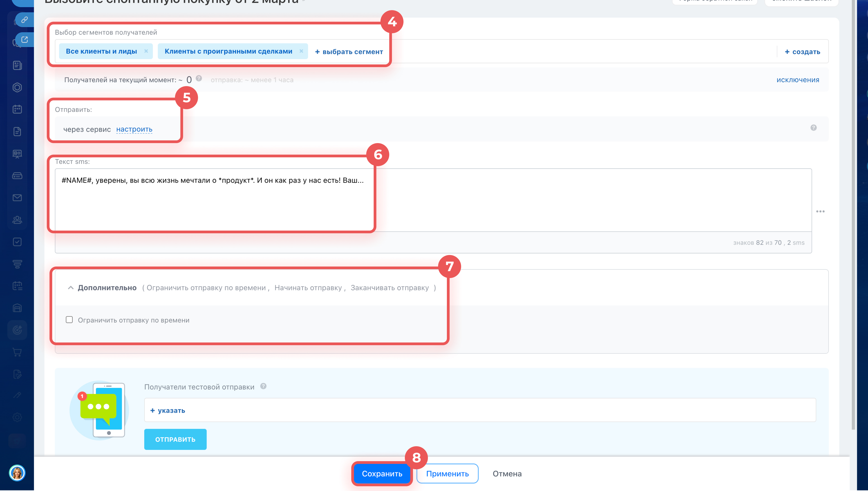
Task: Open the tasks checkmark sidebar icon
Action: pyautogui.click(x=17, y=242)
